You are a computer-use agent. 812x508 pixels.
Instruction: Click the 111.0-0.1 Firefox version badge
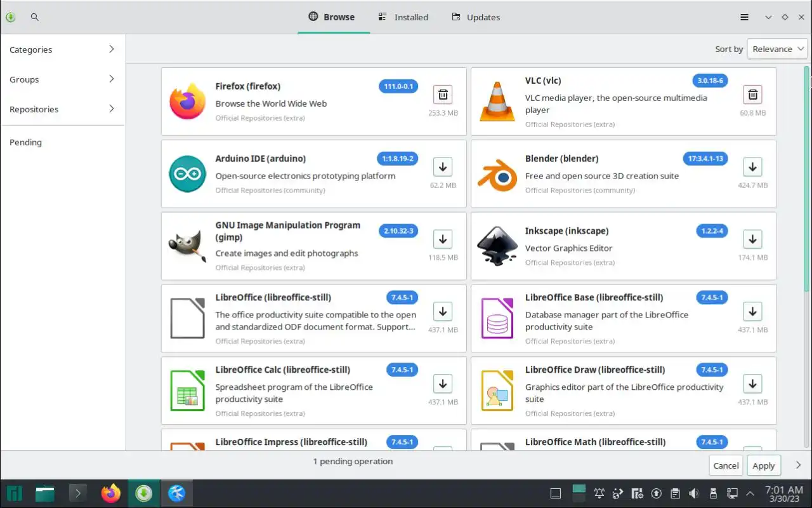click(398, 86)
